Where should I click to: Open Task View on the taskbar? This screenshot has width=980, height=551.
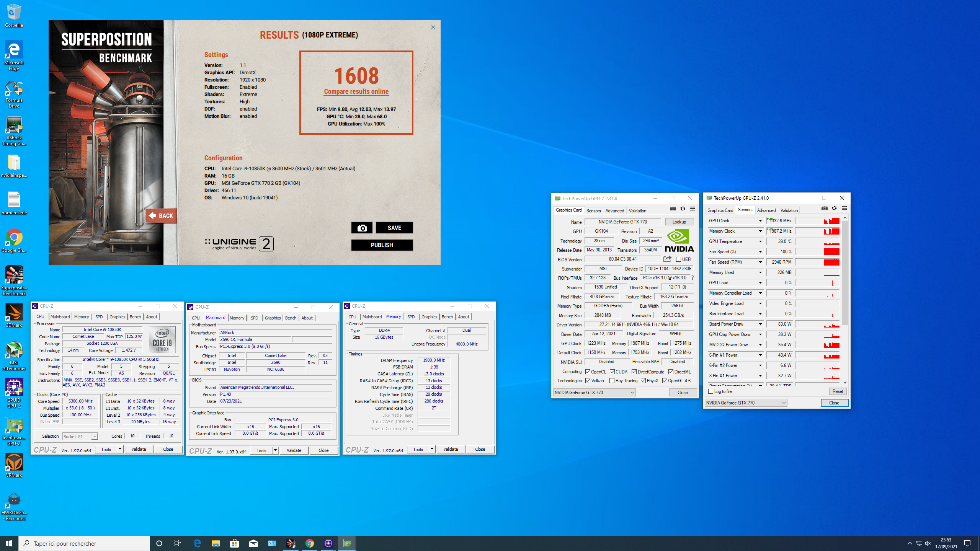(178, 543)
